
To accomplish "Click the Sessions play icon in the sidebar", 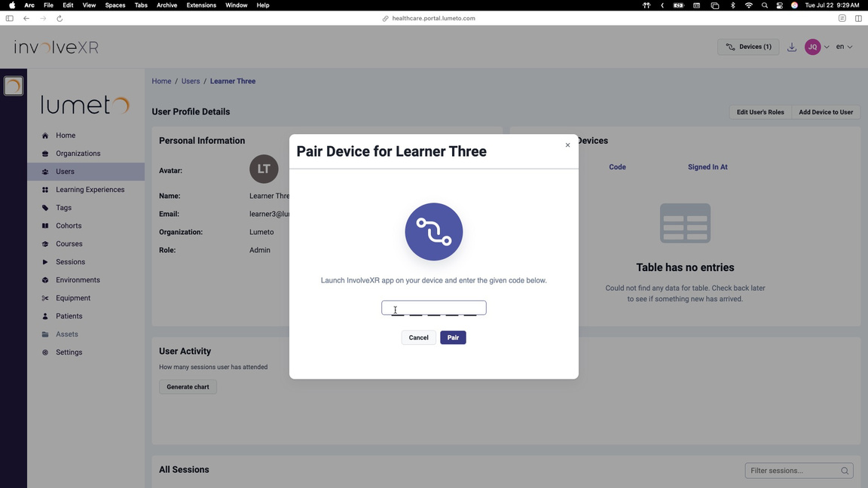I will 45,262.
